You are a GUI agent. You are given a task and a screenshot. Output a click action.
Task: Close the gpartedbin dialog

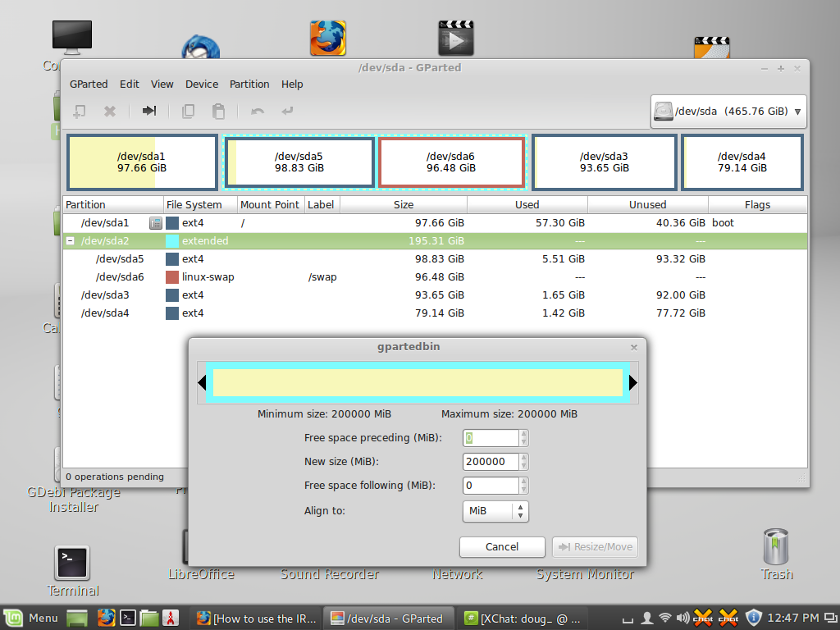[634, 348]
